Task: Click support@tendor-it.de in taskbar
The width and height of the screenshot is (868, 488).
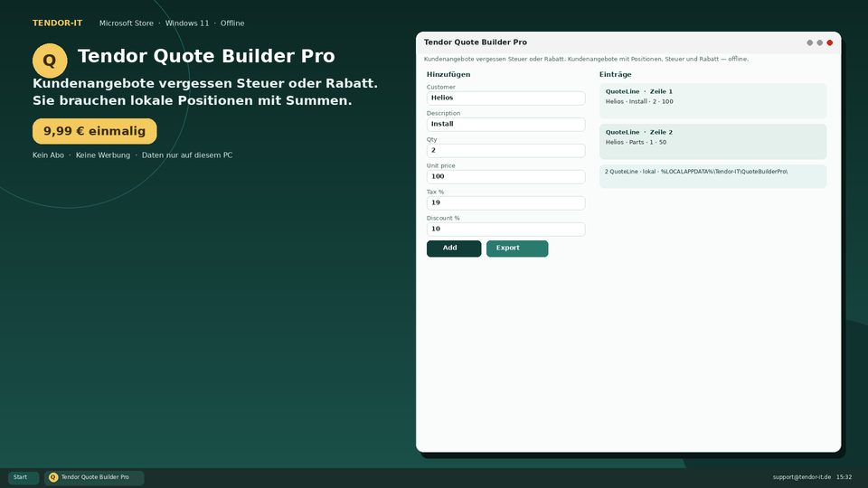Action: 802,477
